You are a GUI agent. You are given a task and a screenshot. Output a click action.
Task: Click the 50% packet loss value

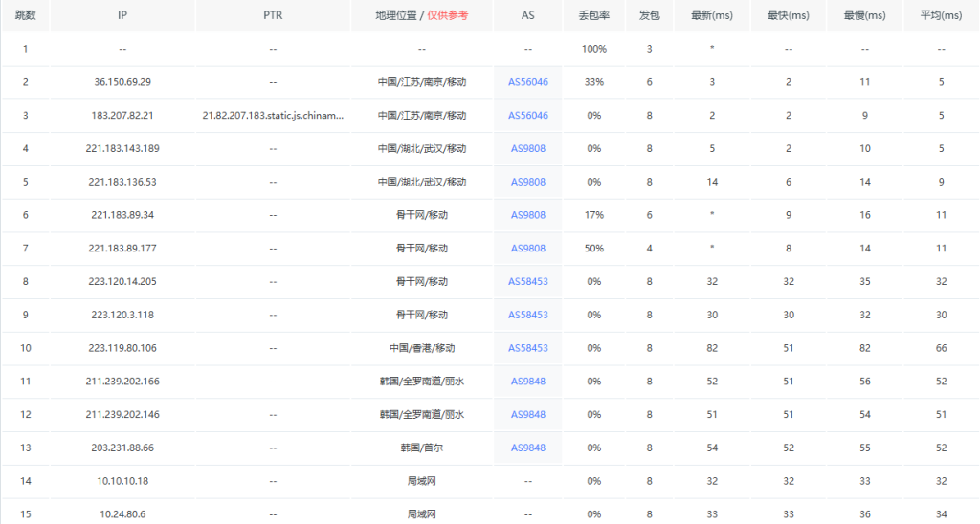(x=593, y=248)
